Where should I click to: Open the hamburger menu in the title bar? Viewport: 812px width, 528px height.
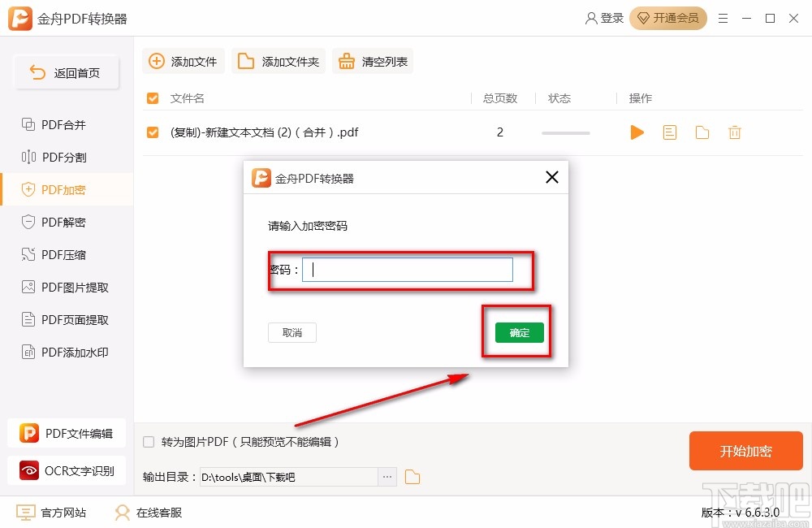pos(723,18)
